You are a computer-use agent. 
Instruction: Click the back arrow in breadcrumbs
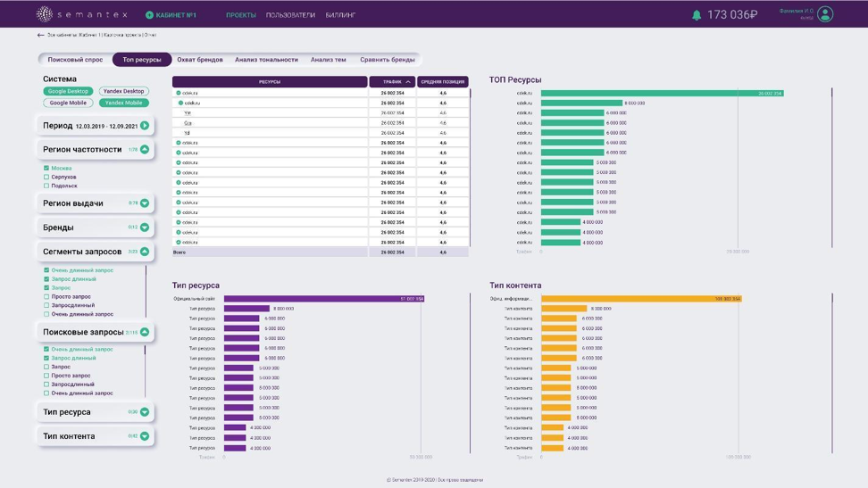point(40,35)
